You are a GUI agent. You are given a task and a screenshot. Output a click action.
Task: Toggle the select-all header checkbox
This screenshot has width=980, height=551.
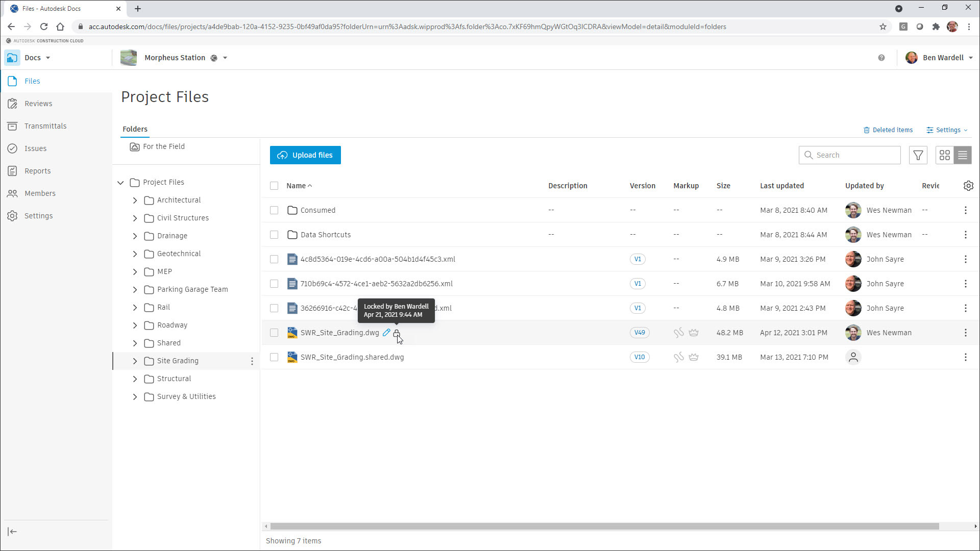[x=274, y=186]
